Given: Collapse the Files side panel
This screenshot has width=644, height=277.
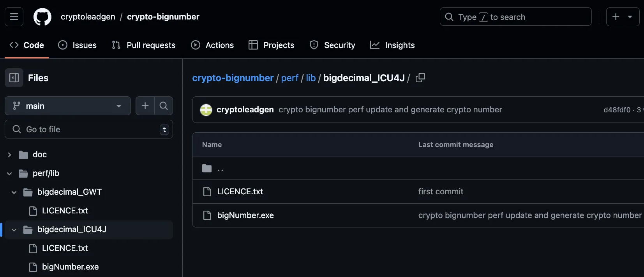Looking at the screenshot, I should pos(14,78).
